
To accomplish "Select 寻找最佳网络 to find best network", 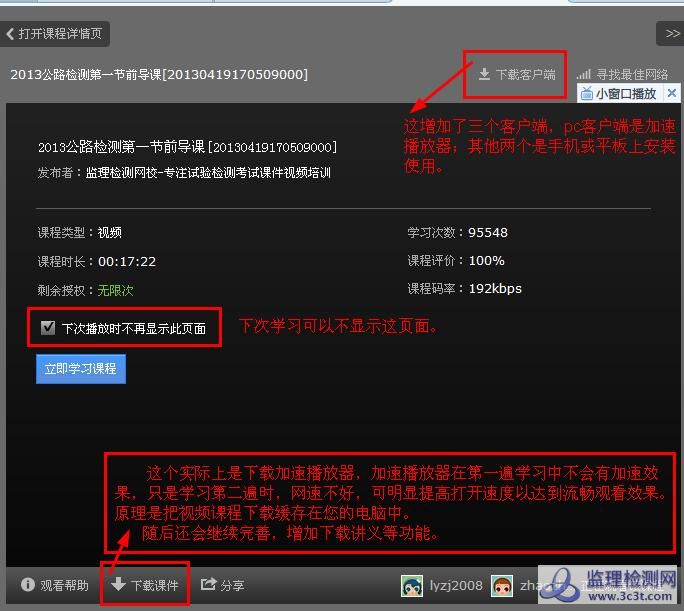I will tap(631, 75).
